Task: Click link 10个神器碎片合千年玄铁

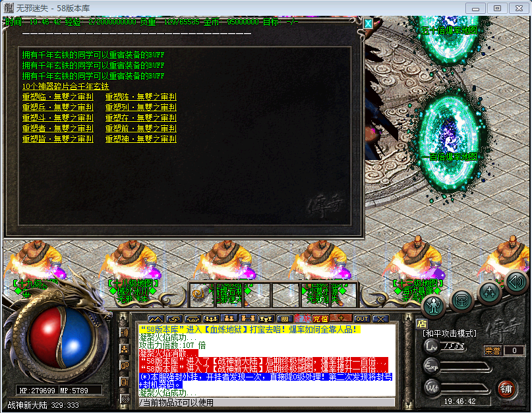Action: tap(66, 86)
